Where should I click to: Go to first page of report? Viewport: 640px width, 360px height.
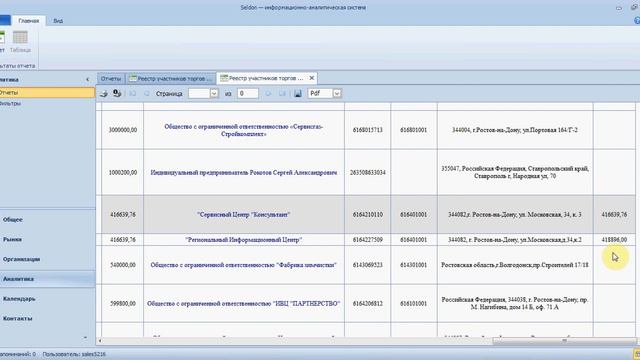pyautogui.click(x=133, y=93)
